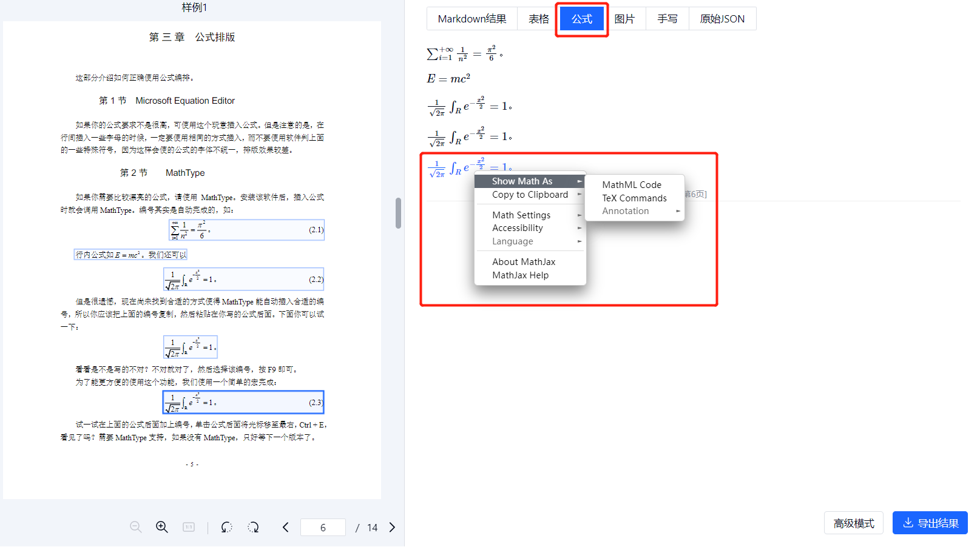Go to the previous page
The width and height of the screenshot is (980, 547).
tap(285, 527)
